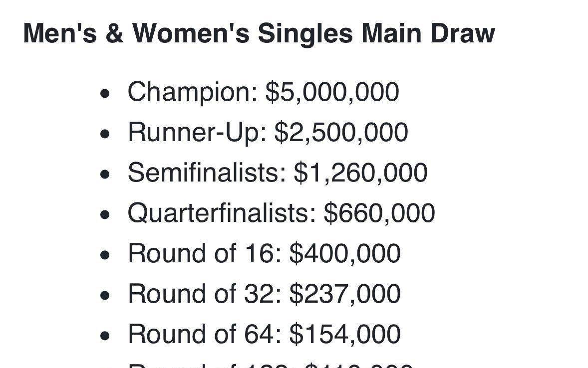The width and height of the screenshot is (588, 368).
Task: Click the bullet beside Champion
Action: pyautogui.click(x=105, y=94)
